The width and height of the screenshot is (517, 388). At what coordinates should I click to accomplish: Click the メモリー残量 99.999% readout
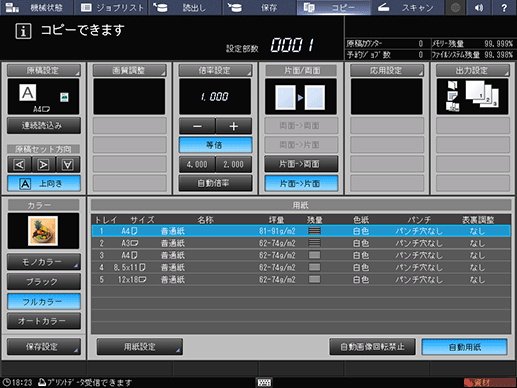pos(472,44)
